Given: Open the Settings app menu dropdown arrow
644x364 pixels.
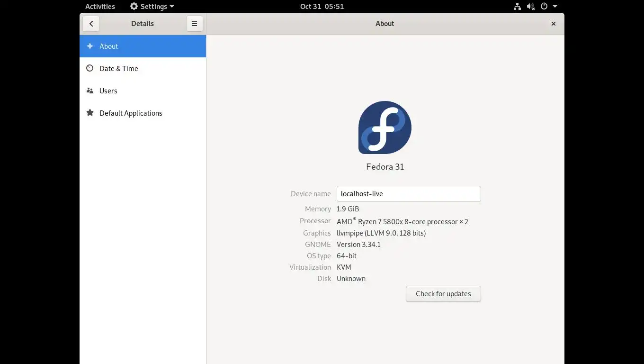Looking at the screenshot, I should pos(172,7).
